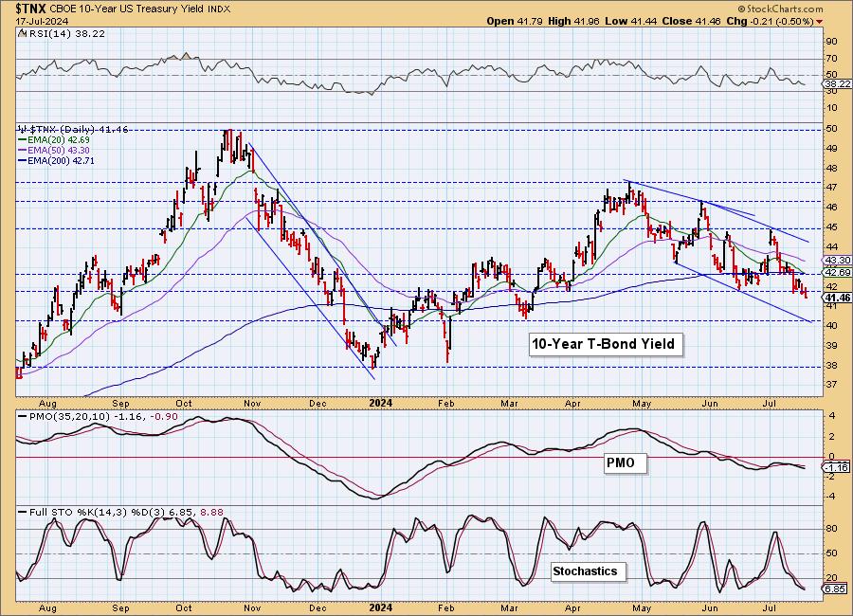Click the -1.16 PMO value tag on right axis
Screen dimensions: 853x616
[836, 467]
